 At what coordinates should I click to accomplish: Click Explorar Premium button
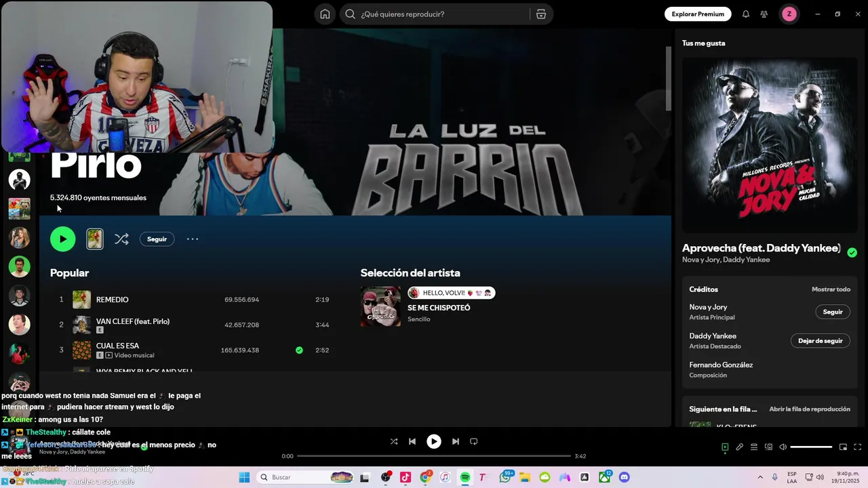(698, 14)
